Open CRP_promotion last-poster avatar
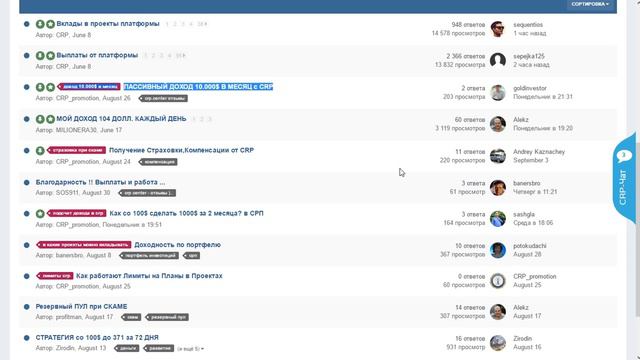Screen dimensions: 640x360 [x=498, y=281]
